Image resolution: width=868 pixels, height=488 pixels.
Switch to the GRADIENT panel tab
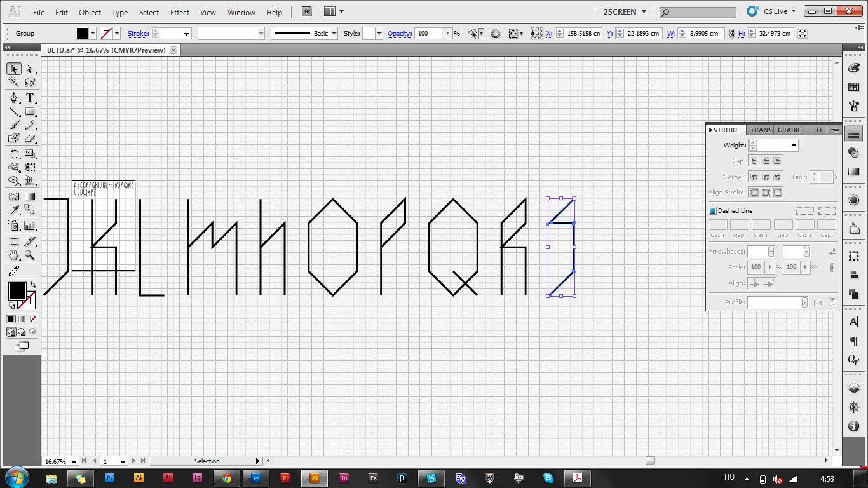pos(788,130)
